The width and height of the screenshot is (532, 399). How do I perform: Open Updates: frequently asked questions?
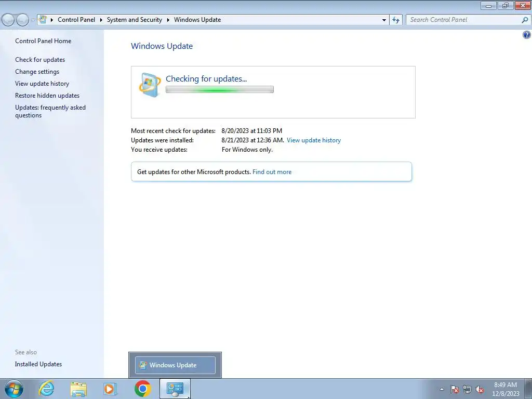pyautogui.click(x=50, y=111)
